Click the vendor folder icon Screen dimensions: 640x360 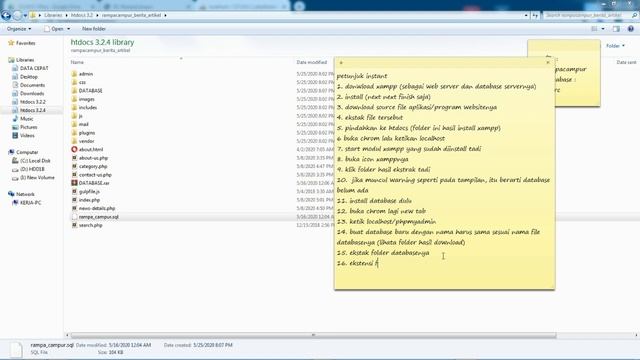pos(74,141)
